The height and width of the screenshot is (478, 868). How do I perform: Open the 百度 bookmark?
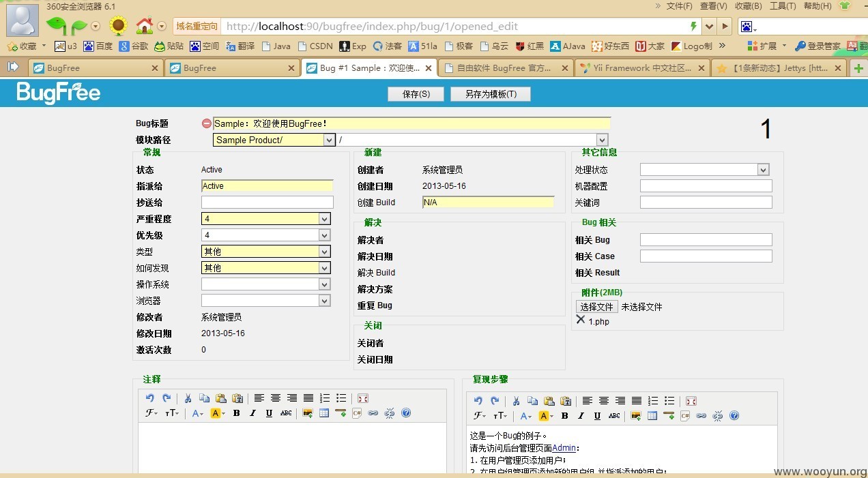(98, 46)
